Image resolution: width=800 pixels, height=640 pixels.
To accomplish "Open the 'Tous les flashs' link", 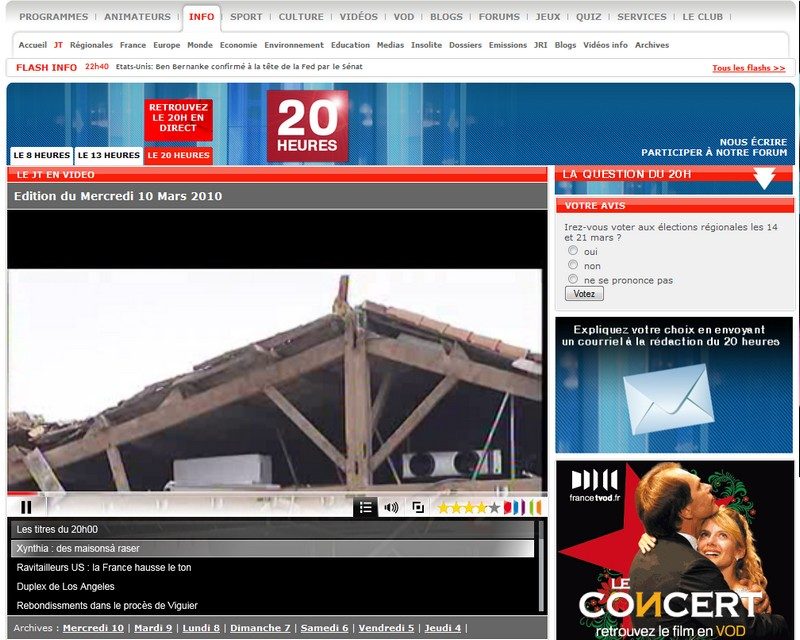I will (748, 68).
